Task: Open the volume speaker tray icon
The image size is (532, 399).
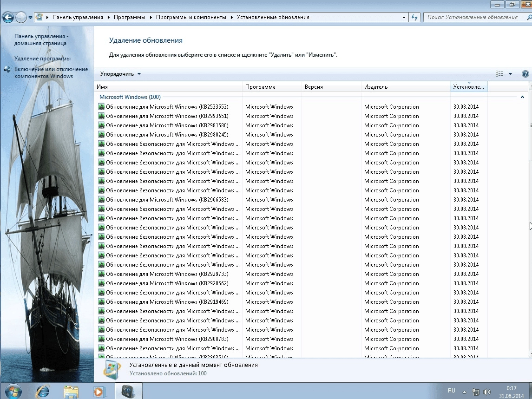Action: click(486, 392)
